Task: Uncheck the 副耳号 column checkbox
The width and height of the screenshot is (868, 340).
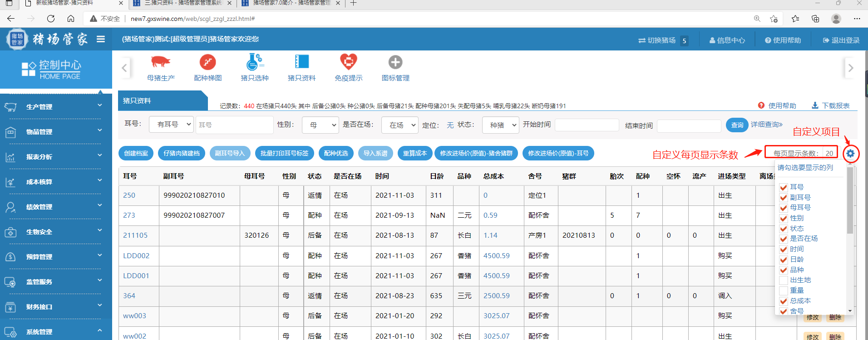Action: click(783, 198)
